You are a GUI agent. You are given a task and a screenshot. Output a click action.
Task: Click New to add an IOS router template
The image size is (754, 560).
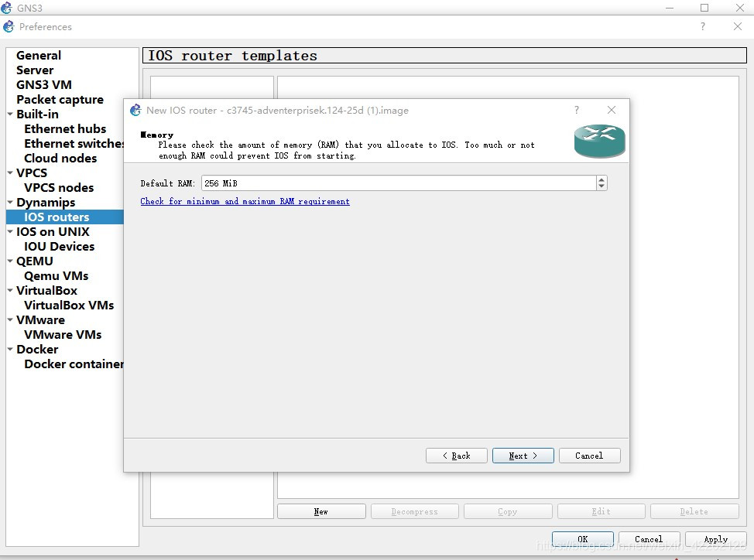click(x=321, y=511)
